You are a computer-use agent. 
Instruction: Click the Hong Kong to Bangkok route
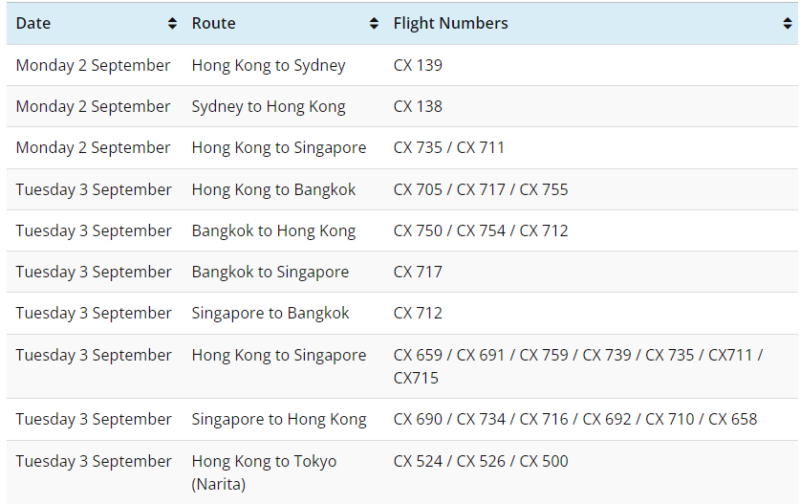pos(273,189)
